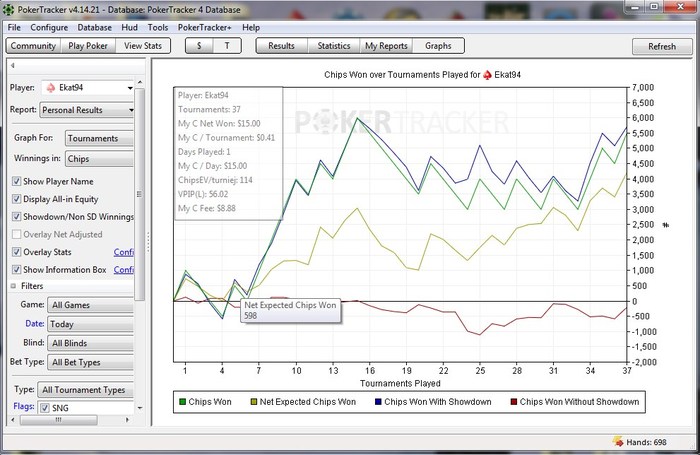
Task: Click the 'Tournaments Played' axis label
Action: pos(400,383)
